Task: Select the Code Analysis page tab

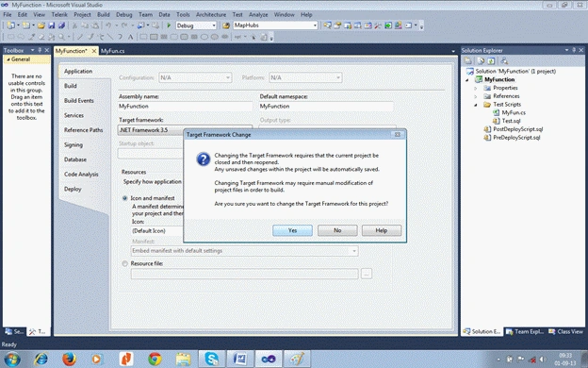Action: click(x=81, y=175)
